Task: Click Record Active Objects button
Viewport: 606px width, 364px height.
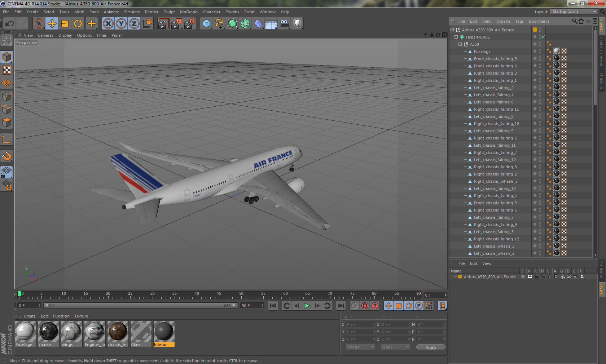Action: pyautogui.click(x=355, y=306)
